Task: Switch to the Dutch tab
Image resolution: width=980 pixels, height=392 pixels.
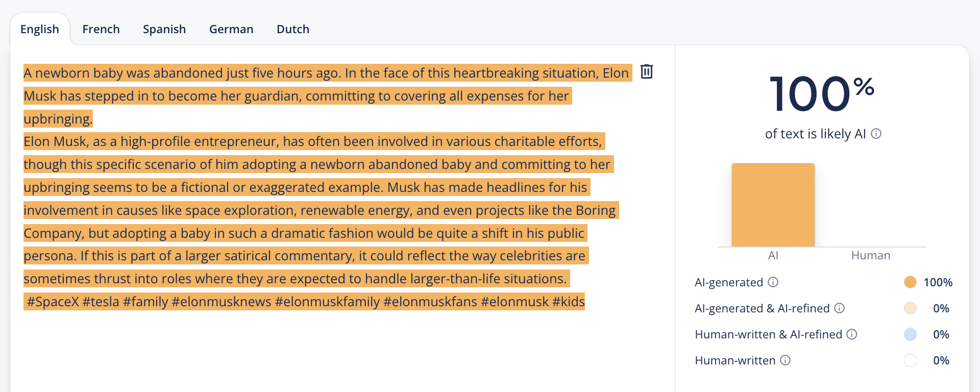Action: [293, 29]
